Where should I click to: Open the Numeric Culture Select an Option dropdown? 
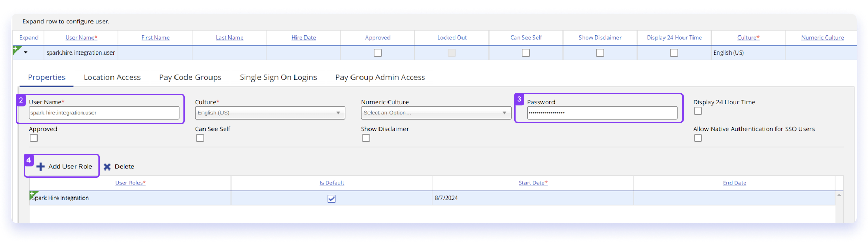(436, 113)
